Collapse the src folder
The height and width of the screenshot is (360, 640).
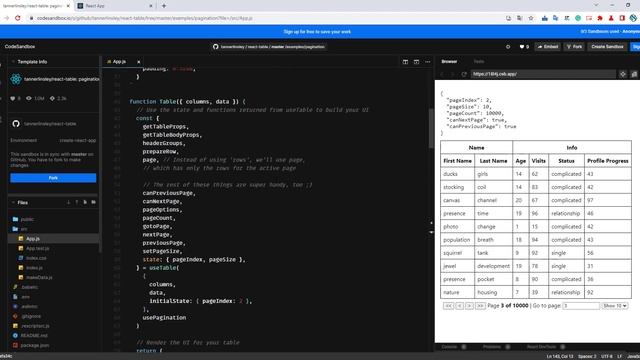23,229
